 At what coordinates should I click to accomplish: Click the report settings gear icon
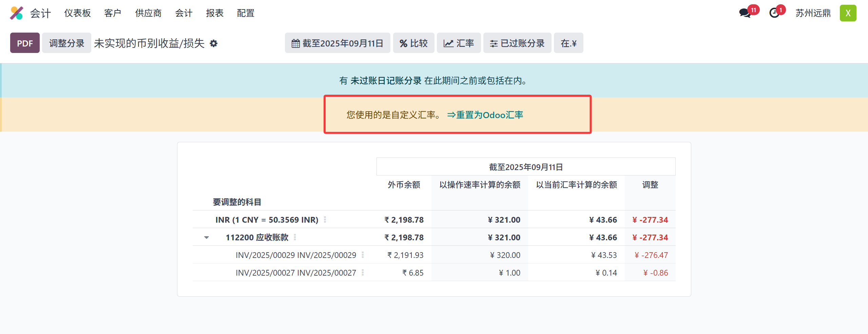tap(213, 43)
